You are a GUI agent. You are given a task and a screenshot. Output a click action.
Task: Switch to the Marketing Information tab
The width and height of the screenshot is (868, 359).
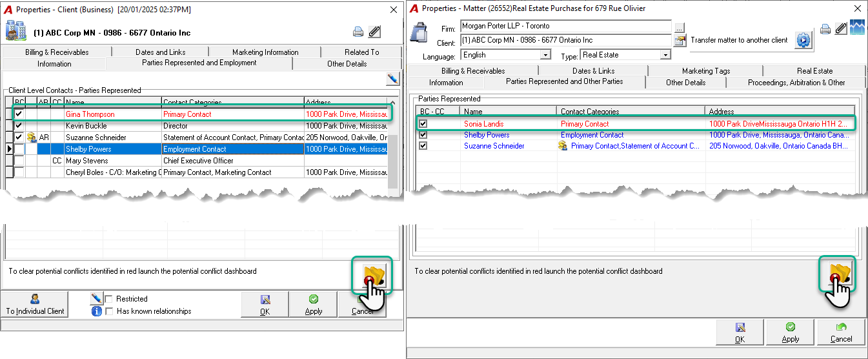pyautogui.click(x=265, y=52)
